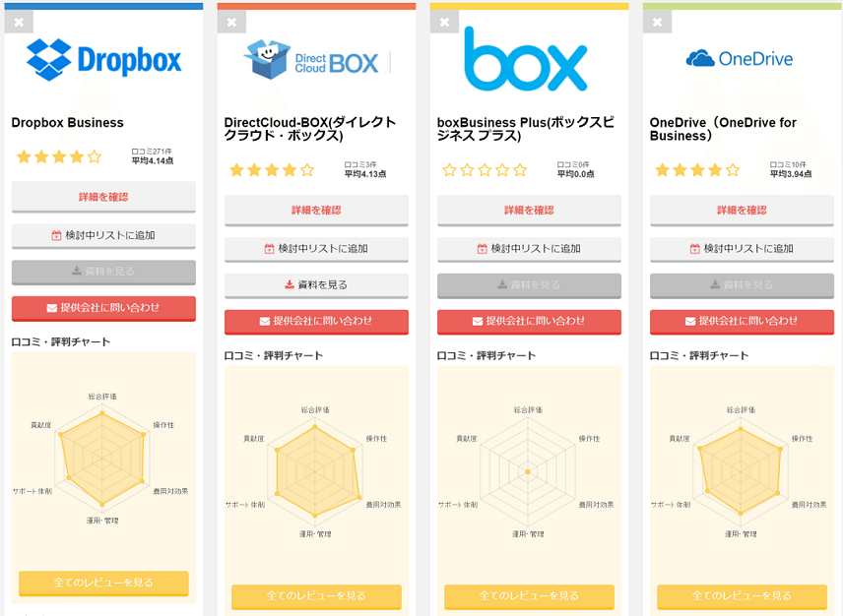The image size is (843, 616).
Task: Click 詳細を確認 under DirectCloud-BOX
Action: point(316,211)
